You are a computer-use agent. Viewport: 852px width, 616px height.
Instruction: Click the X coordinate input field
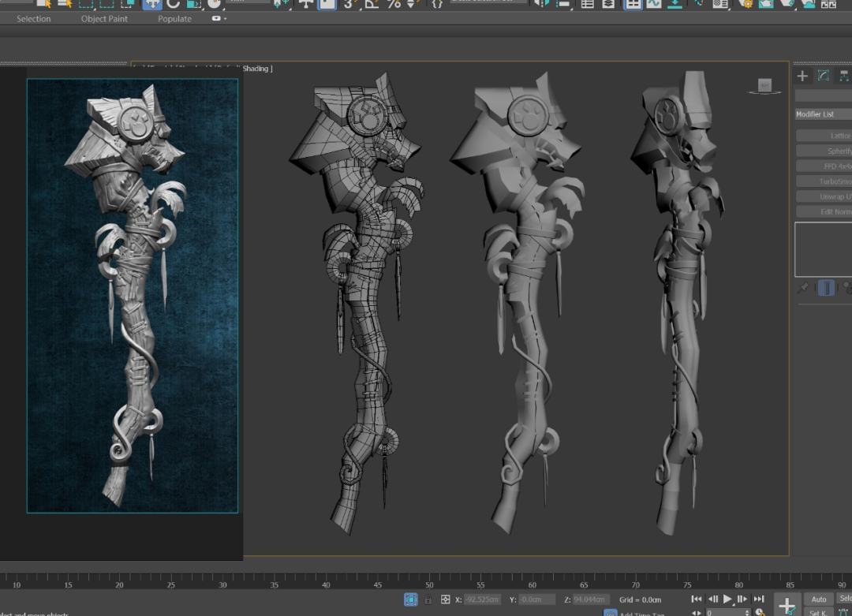(482, 599)
